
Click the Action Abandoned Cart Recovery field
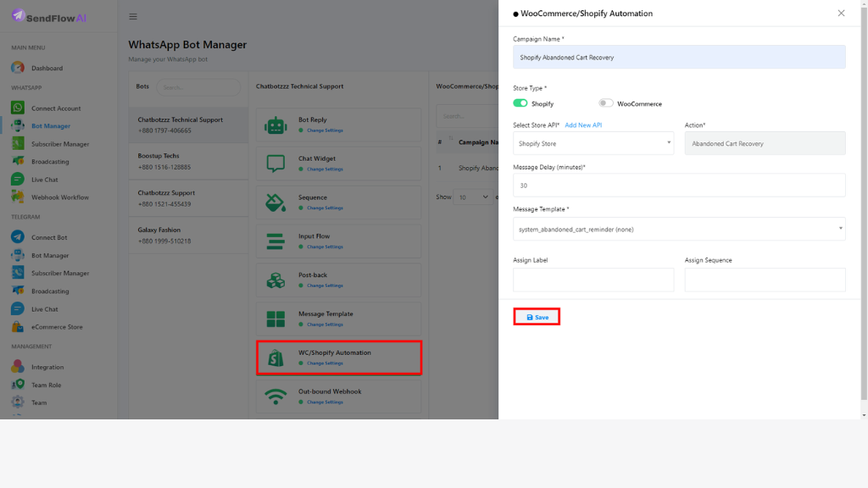coord(765,143)
